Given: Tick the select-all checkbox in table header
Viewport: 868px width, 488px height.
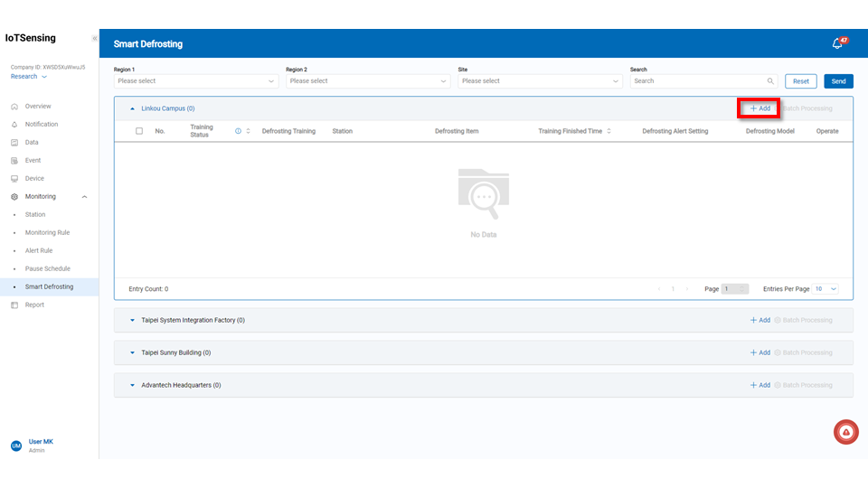Looking at the screenshot, I should pyautogui.click(x=139, y=131).
